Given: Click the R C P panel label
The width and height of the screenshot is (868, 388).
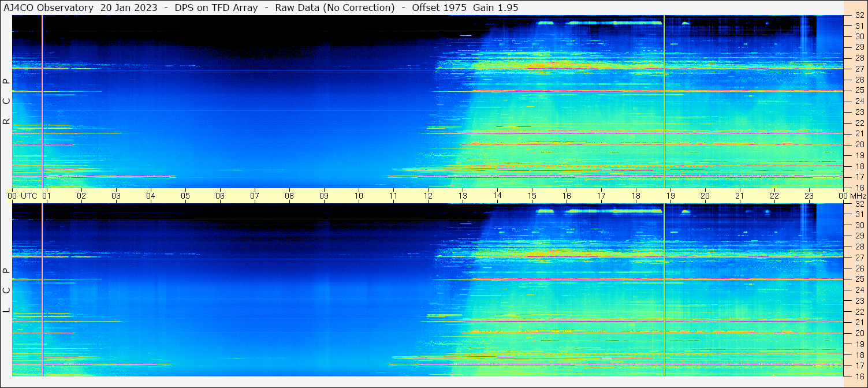Looking at the screenshot, I should point(6,101).
